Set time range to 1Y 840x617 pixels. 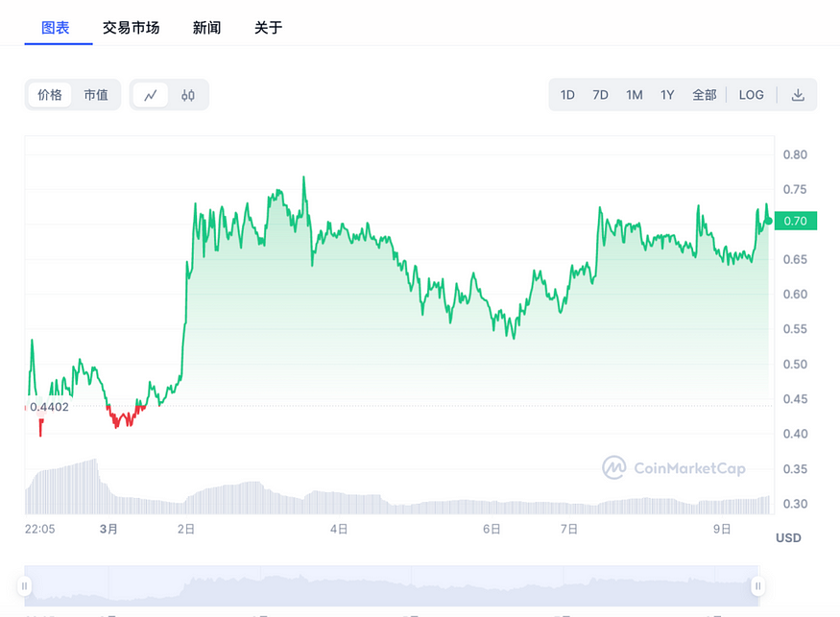click(x=667, y=95)
